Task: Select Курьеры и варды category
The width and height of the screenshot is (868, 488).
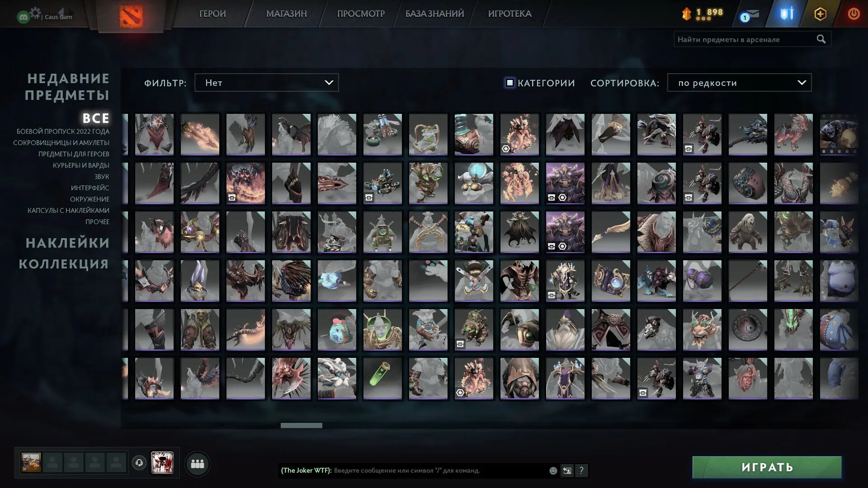Action: pos(81,165)
